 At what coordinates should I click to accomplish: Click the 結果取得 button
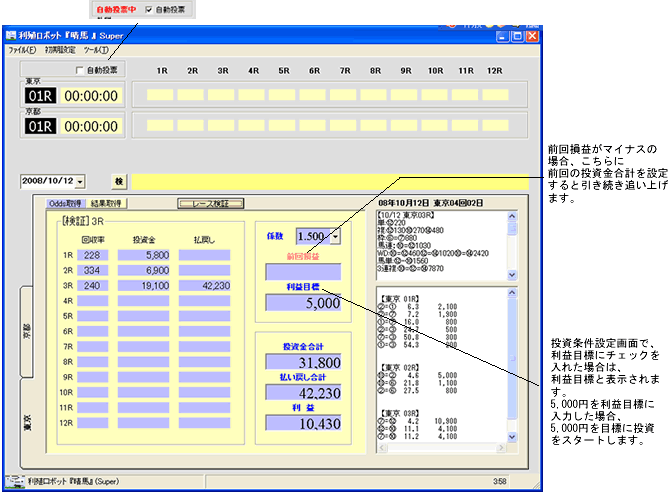point(105,203)
